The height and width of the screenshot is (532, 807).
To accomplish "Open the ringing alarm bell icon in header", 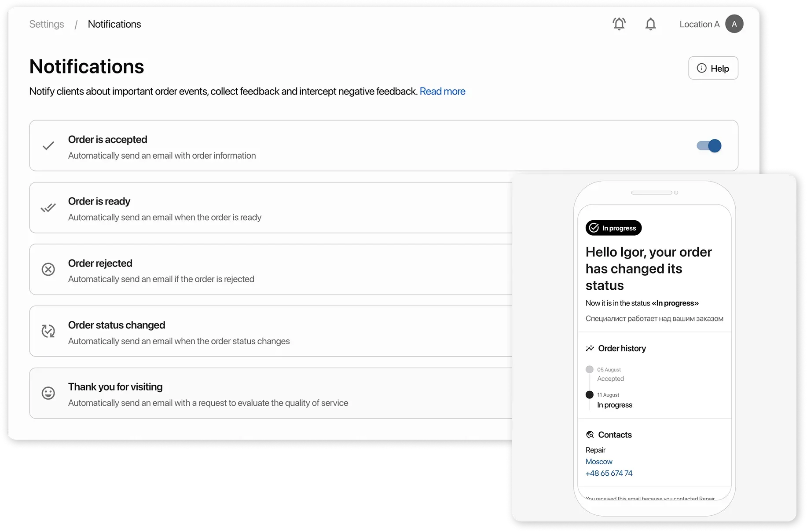I will tap(619, 24).
